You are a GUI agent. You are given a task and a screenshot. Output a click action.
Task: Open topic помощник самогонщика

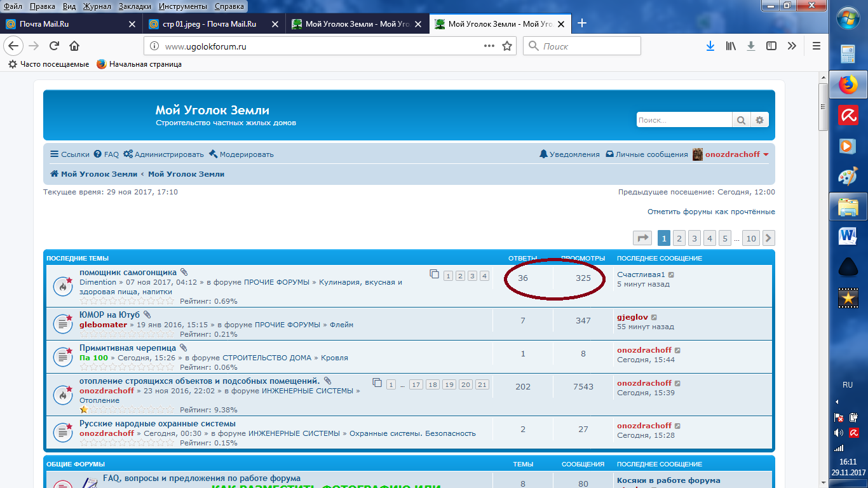click(128, 273)
